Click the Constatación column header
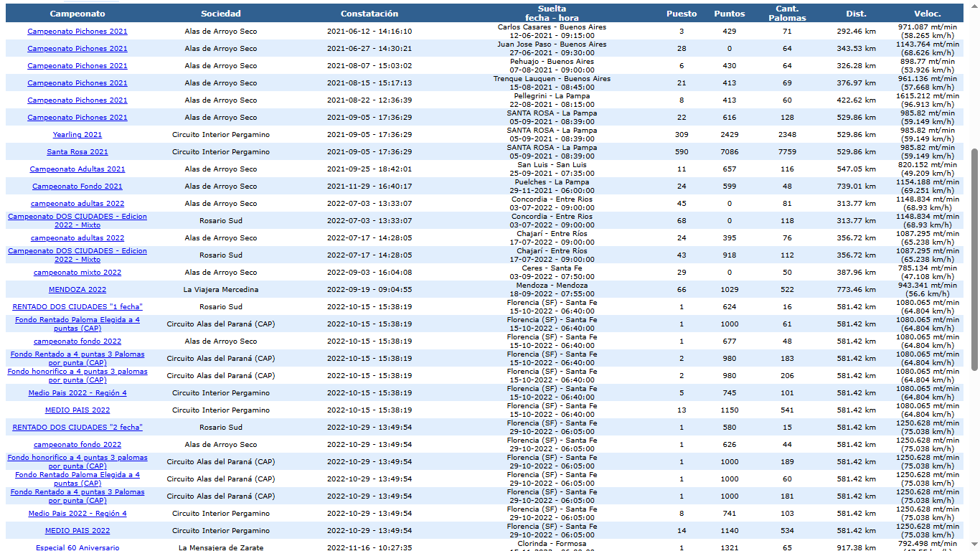This screenshot has height=551, width=980. [369, 14]
